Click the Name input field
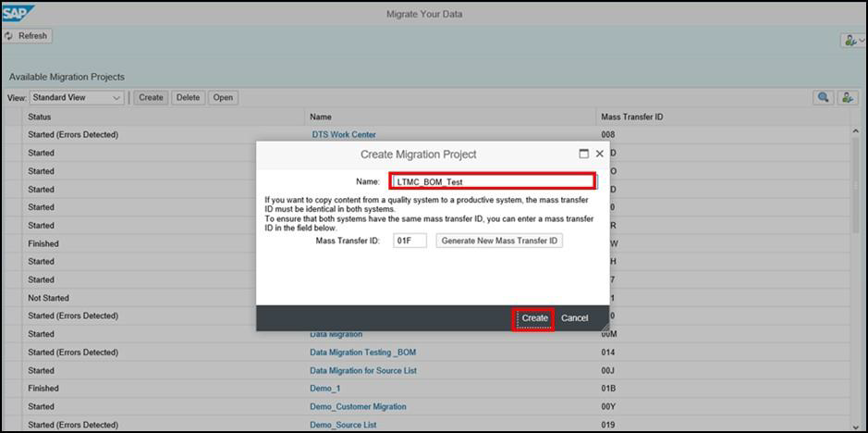Screen dimensions: 868x433 click(491, 182)
